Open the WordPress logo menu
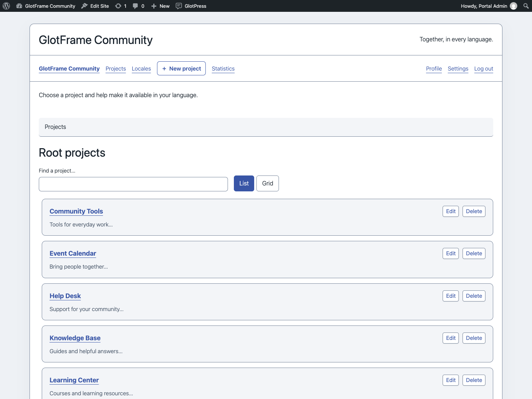The height and width of the screenshot is (399, 532). tap(6, 6)
